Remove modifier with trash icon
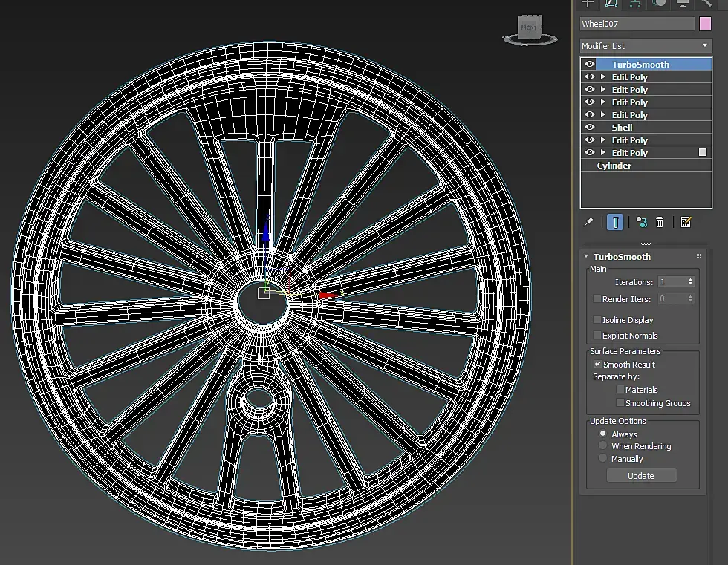 coord(660,222)
